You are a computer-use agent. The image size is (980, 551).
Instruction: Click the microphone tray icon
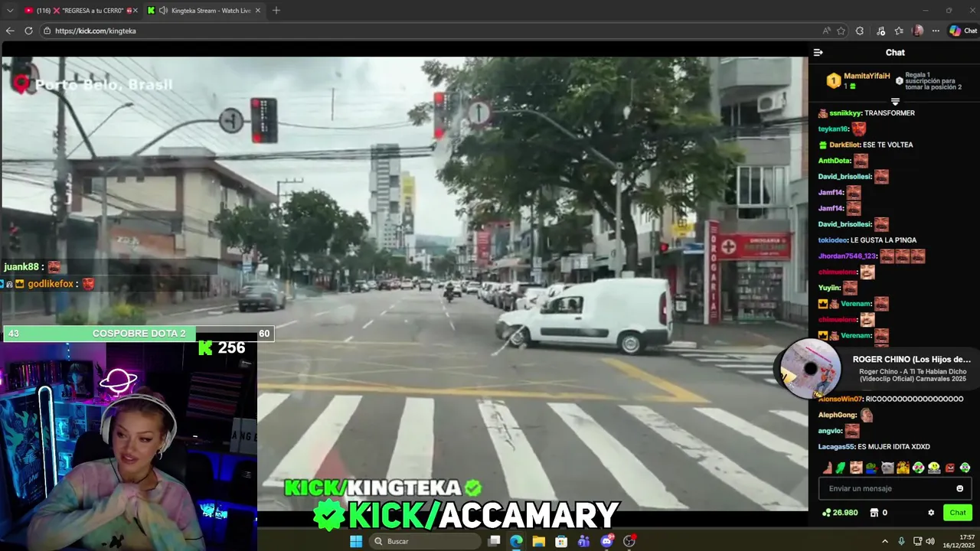point(901,541)
